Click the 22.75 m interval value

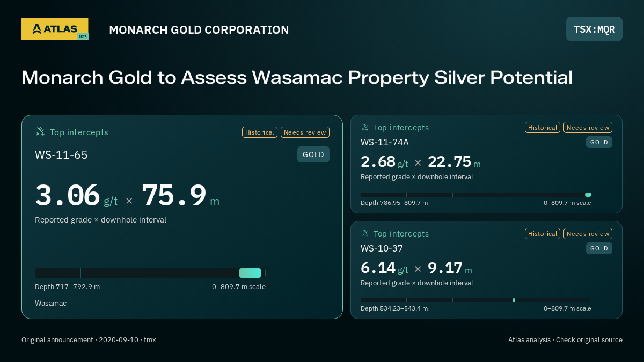454,161
